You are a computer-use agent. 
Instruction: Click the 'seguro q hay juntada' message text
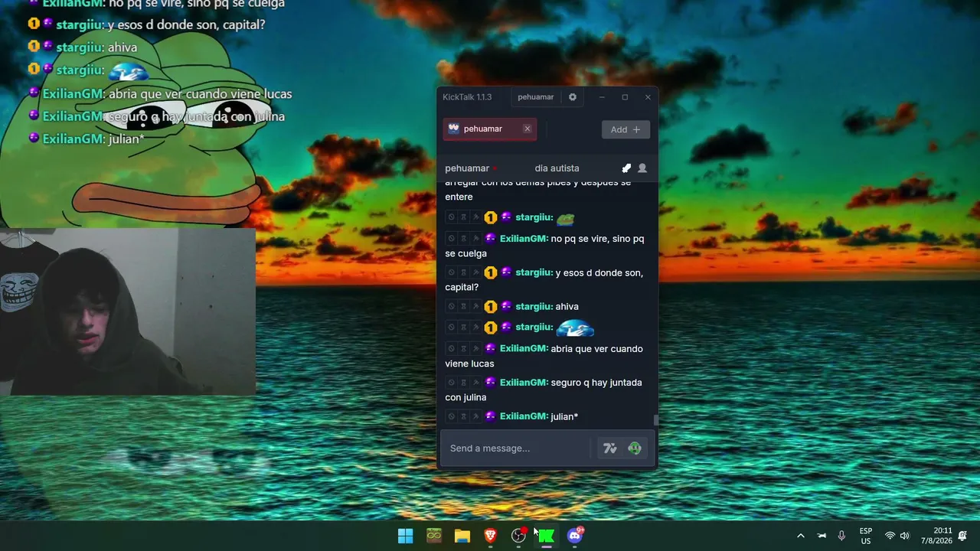[544, 390]
